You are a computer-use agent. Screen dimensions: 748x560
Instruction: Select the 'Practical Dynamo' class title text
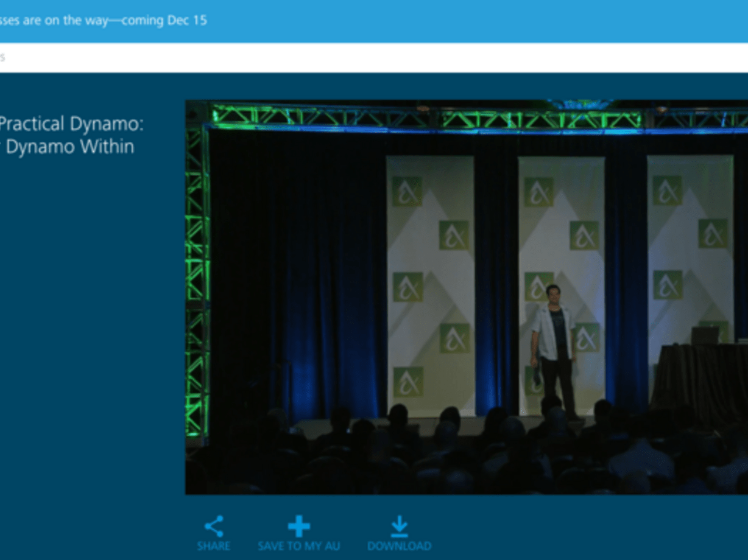point(71,135)
